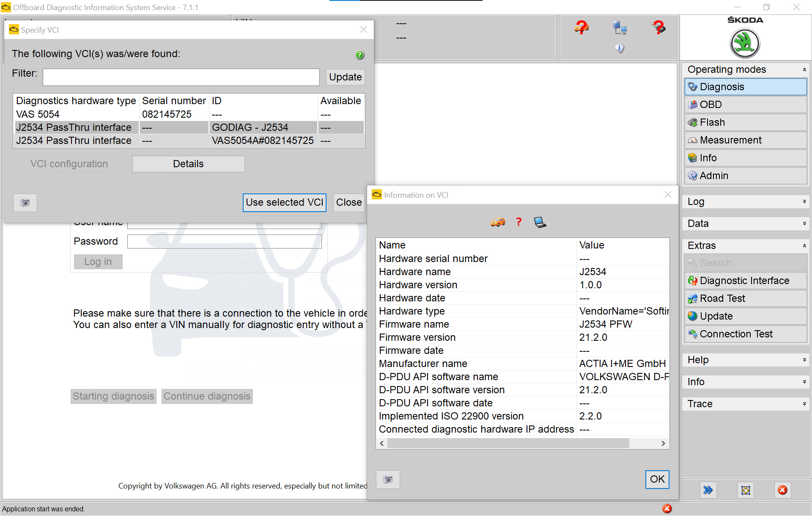The height and width of the screenshot is (516, 812).
Task: Expand the Help section
Action: (746, 360)
